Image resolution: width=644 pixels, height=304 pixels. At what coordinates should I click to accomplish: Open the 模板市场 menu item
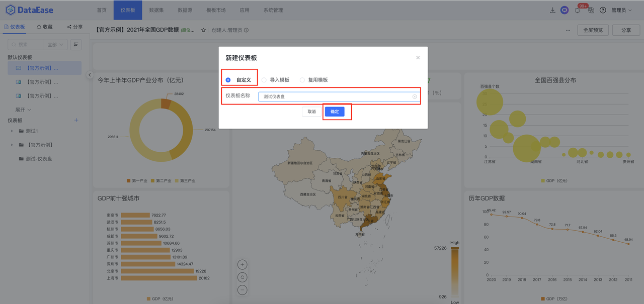[x=215, y=10]
